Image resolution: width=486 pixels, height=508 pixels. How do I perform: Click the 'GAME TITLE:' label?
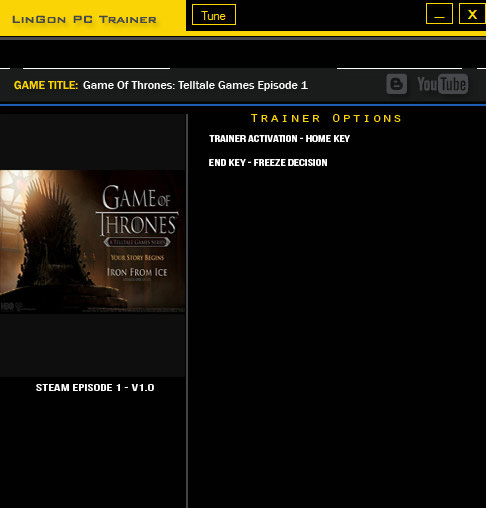[x=46, y=85]
